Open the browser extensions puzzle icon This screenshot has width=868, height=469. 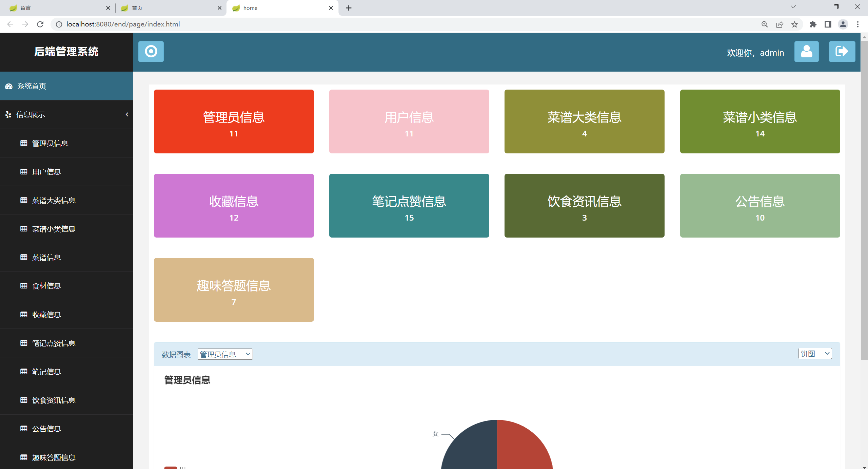tap(813, 24)
